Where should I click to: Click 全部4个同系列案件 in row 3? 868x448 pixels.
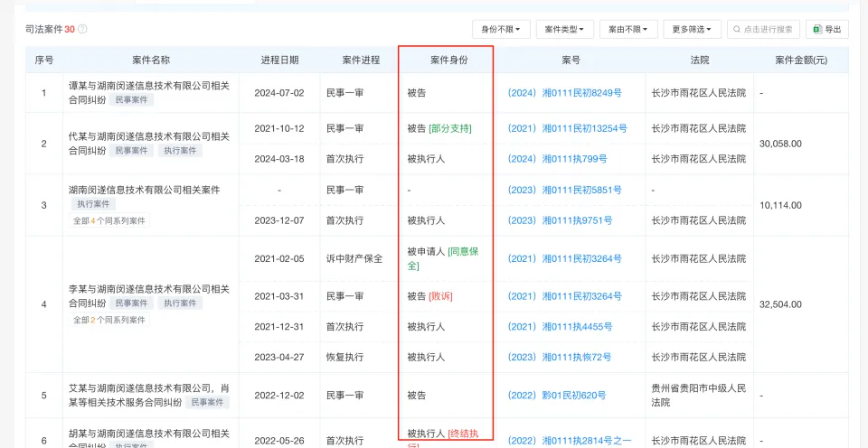click(x=109, y=220)
